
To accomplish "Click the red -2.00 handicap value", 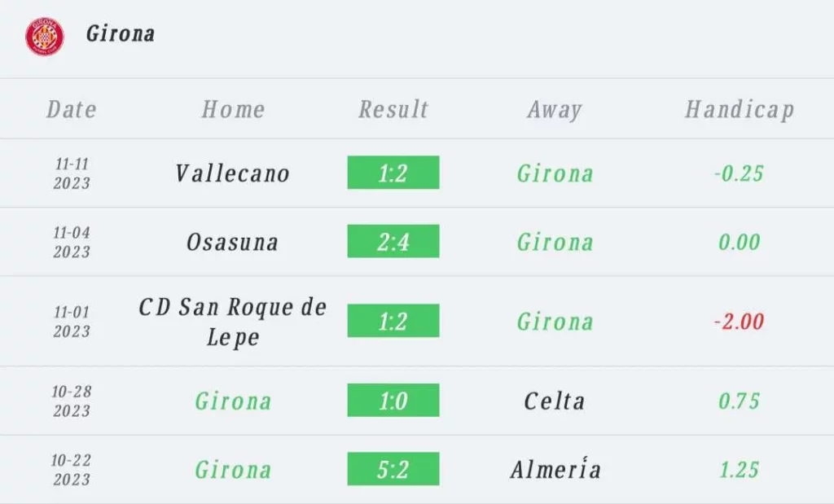I will tap(739, 322).
